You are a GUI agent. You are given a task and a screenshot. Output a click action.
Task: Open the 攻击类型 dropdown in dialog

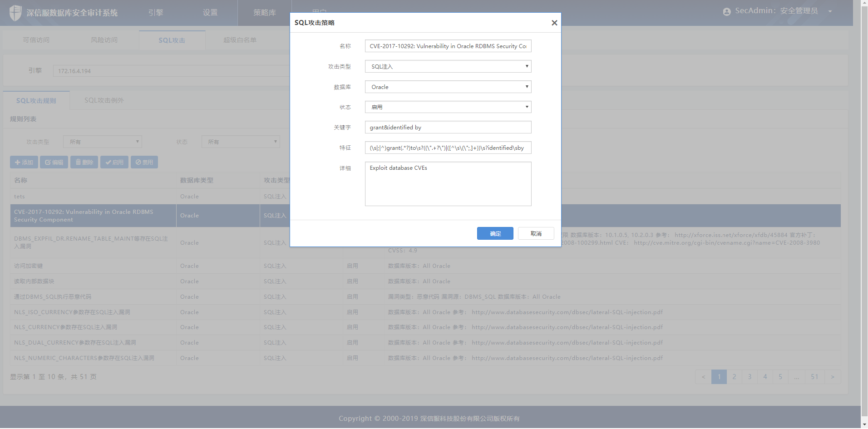448,66
